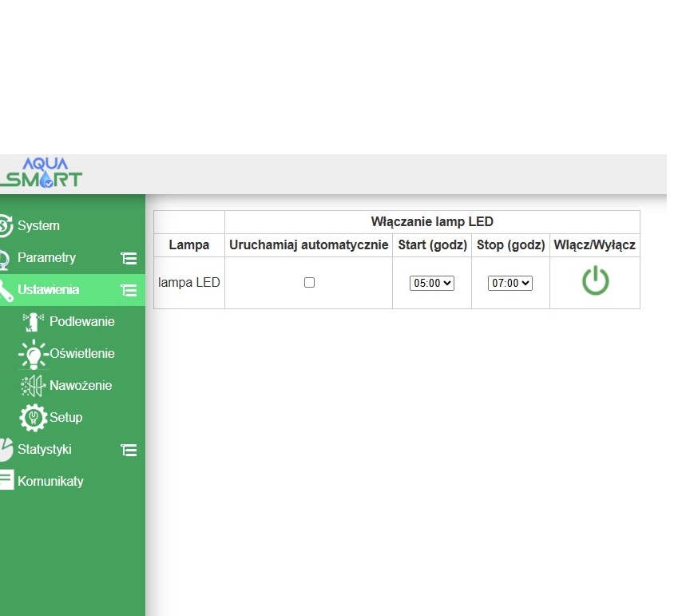Select the Ustawienia menu item
Viewport: 682px width, 616px height.
tap(48, 290)
